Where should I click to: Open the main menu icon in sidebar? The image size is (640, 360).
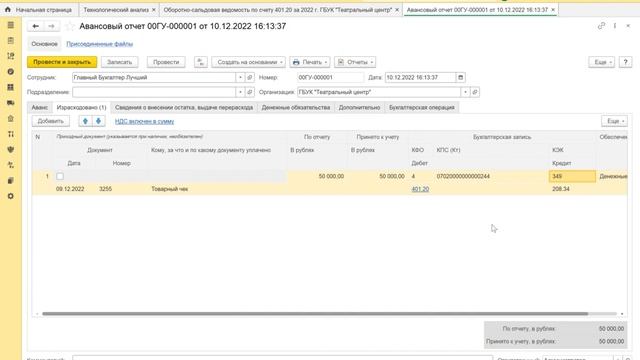(11, 25)
